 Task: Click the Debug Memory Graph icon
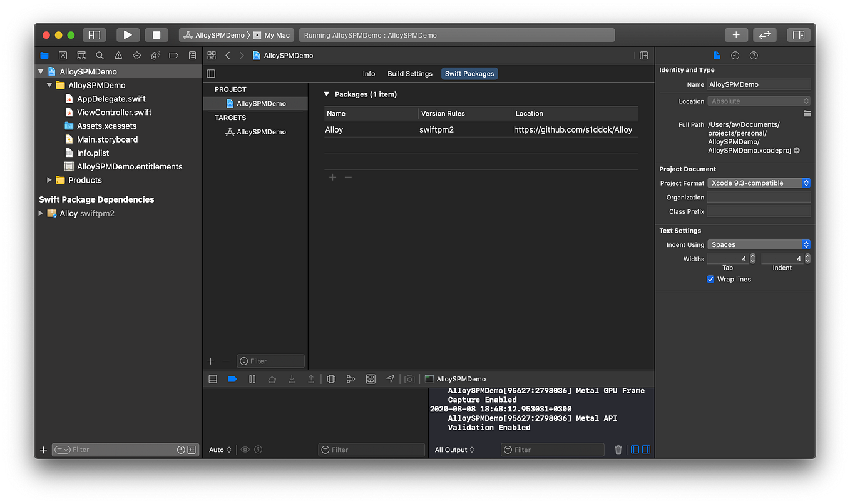[x=351, y=379]
